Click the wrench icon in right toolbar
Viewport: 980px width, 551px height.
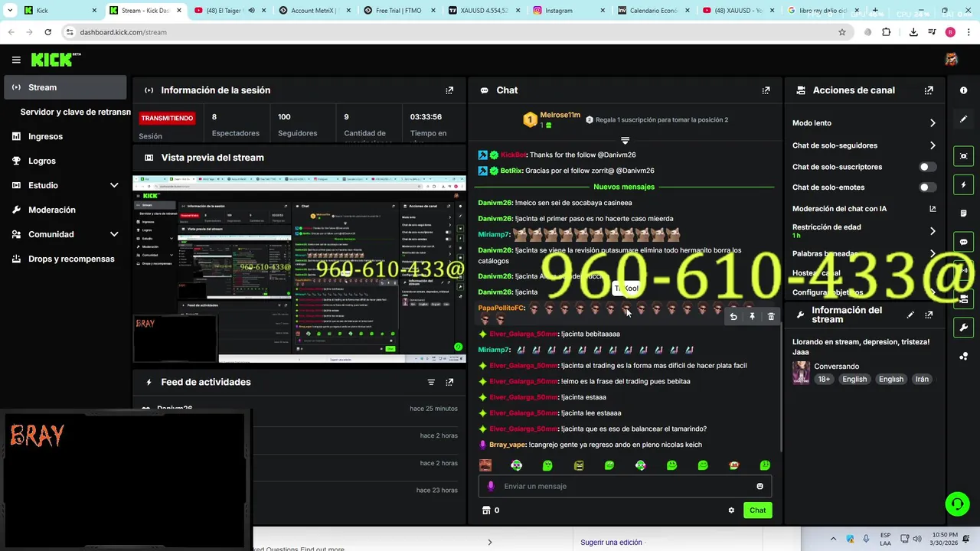tap(963, 328)
